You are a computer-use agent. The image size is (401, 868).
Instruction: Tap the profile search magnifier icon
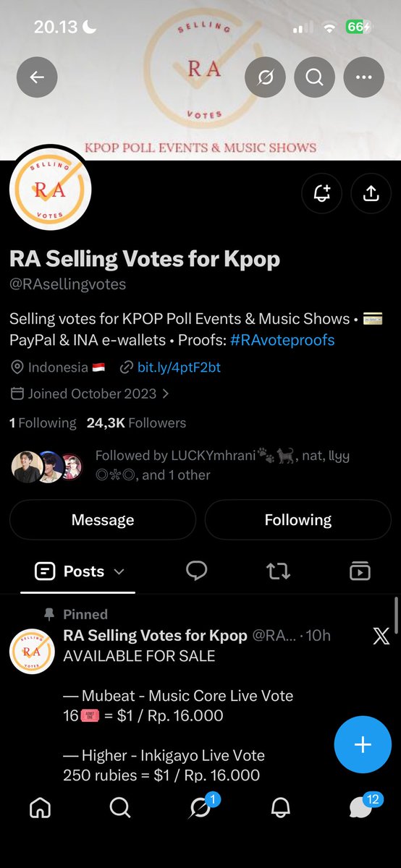(315, 77)
